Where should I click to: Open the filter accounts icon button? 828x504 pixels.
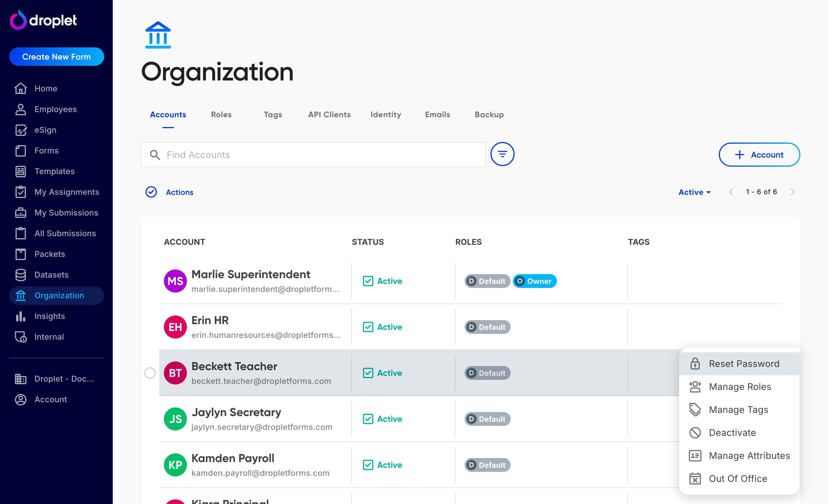pos(502,154)
